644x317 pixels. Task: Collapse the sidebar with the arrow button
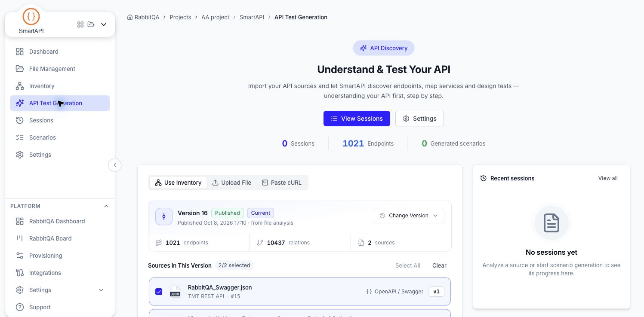115,165
